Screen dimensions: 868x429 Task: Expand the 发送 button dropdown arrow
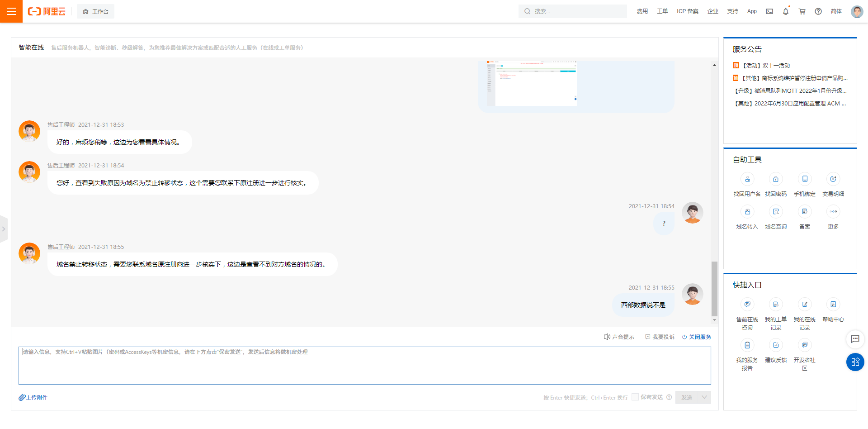click(x=704, y=397)
